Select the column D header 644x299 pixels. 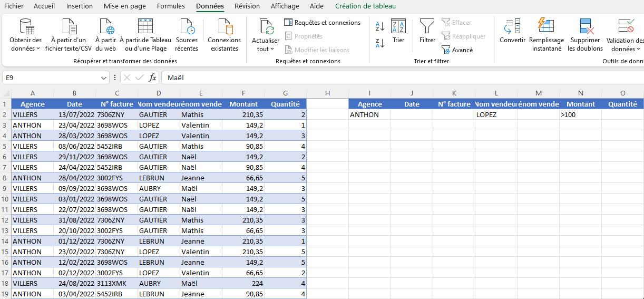coord(159,93)
